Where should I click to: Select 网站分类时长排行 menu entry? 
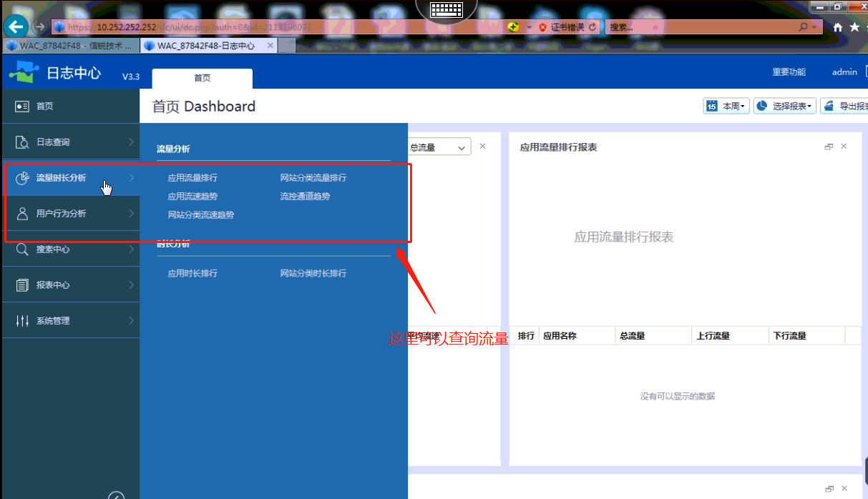(313, 274)
